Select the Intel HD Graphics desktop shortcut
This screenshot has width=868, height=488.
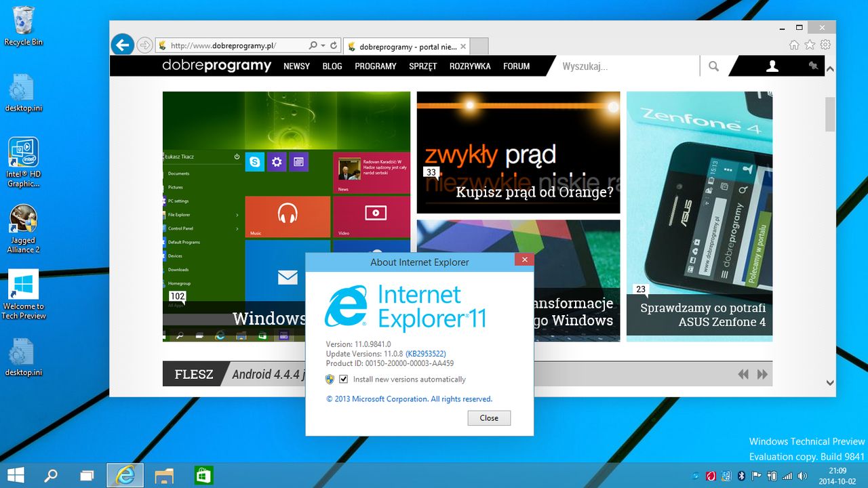[23, 162]
